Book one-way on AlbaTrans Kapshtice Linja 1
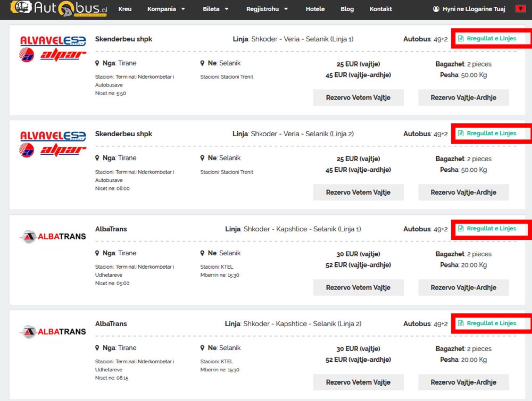 pyautogui.click(x=358, y=288)
